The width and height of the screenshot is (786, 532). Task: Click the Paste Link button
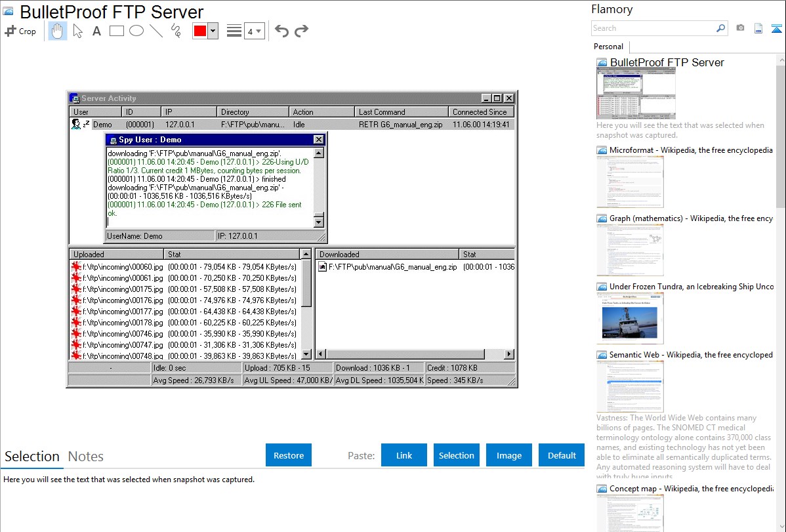point(404,455)
